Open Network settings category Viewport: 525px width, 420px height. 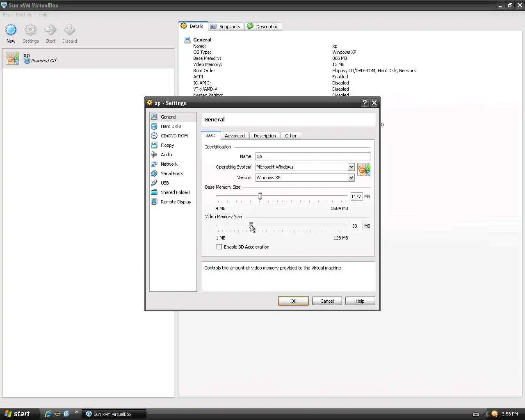click(x=173, y=164)
